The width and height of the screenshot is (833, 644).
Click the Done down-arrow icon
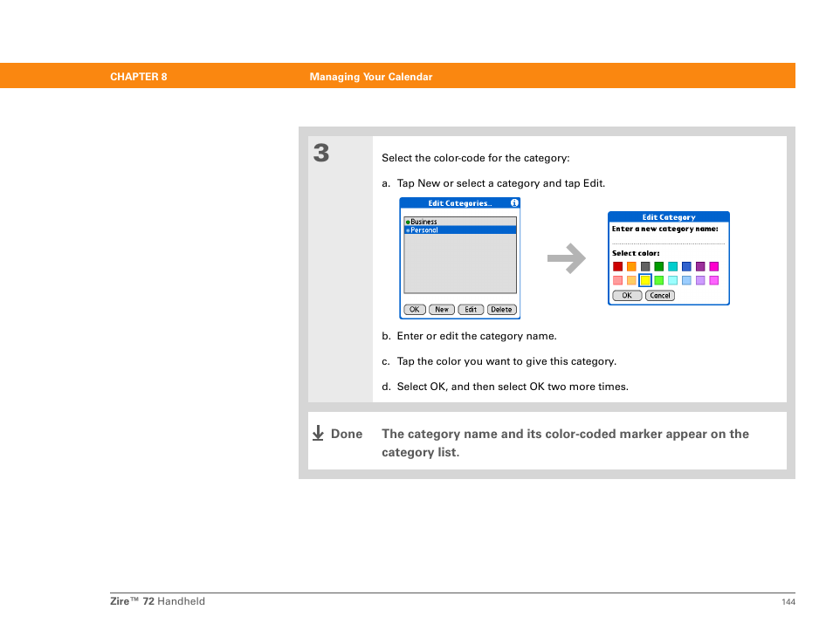click(318, 433)
